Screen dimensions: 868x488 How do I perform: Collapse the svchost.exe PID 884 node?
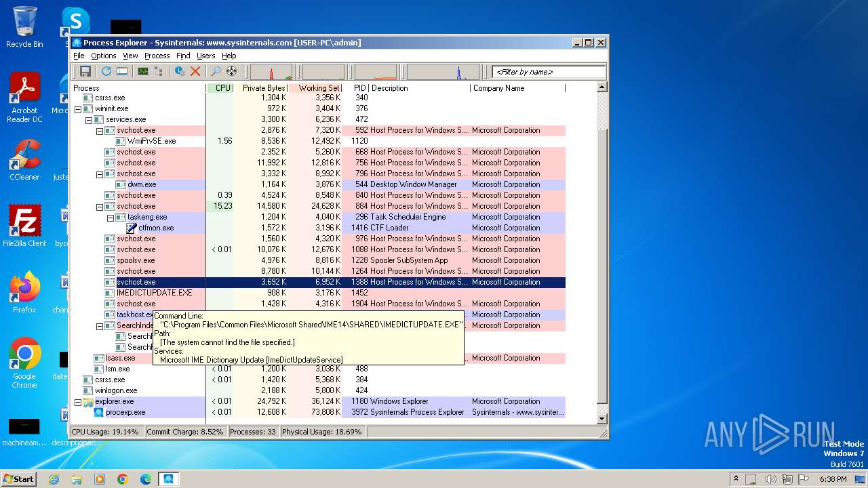click(99, 206)
